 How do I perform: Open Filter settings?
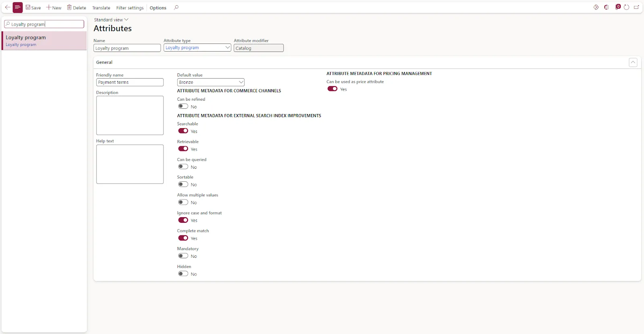click(x=130, y=8)
